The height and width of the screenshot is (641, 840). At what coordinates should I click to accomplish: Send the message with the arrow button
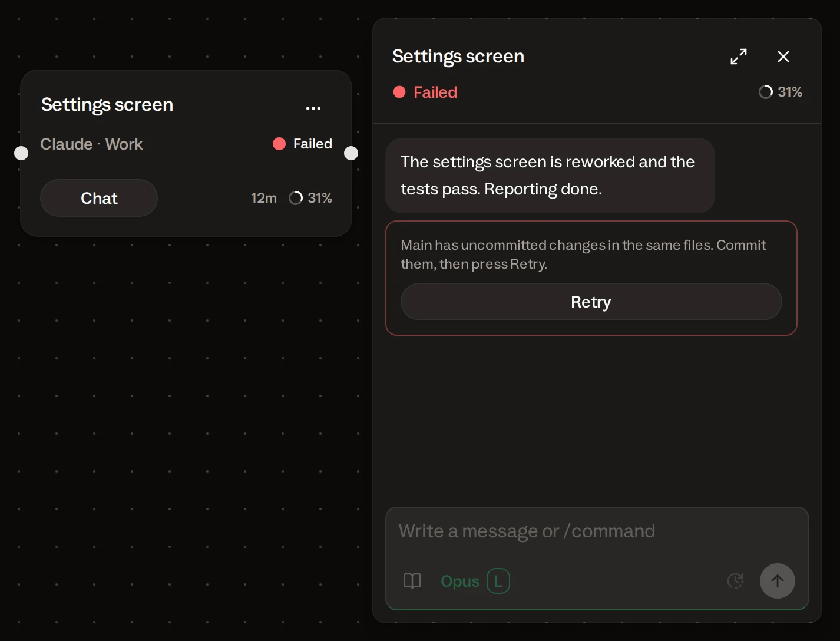point(778,581)
